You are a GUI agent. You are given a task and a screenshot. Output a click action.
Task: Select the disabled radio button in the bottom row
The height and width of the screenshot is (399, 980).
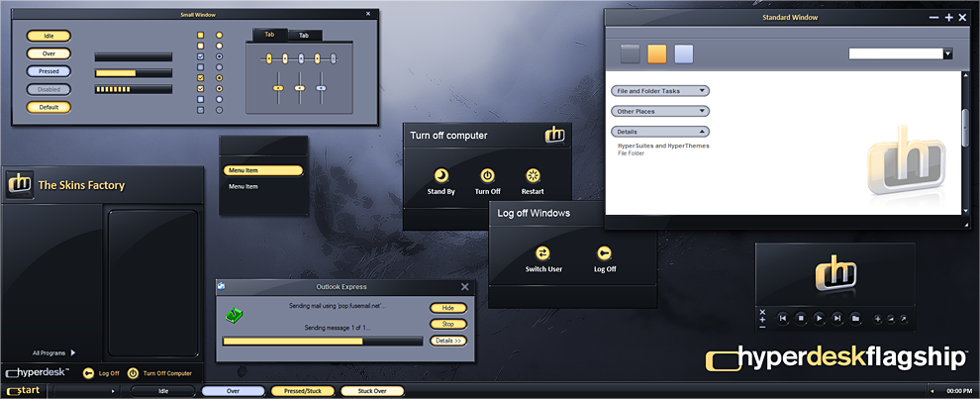pos(219,110)
